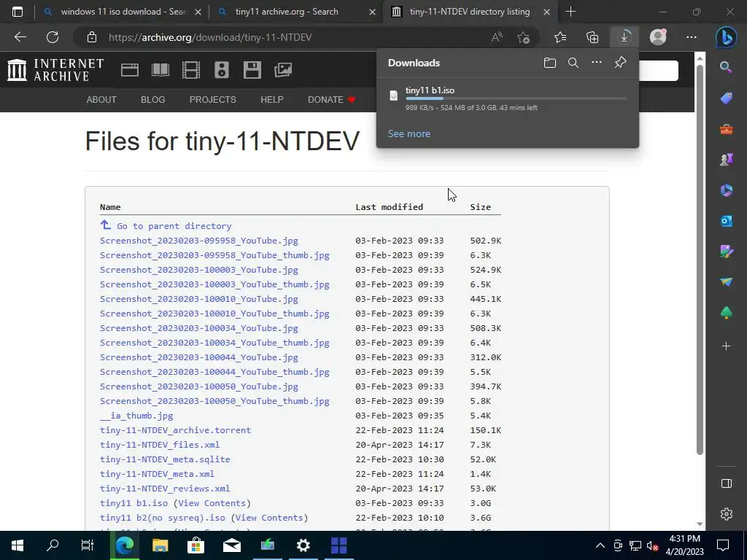Open more options in Downloads panel
This screenshot has width=747, height=560.
597,63
